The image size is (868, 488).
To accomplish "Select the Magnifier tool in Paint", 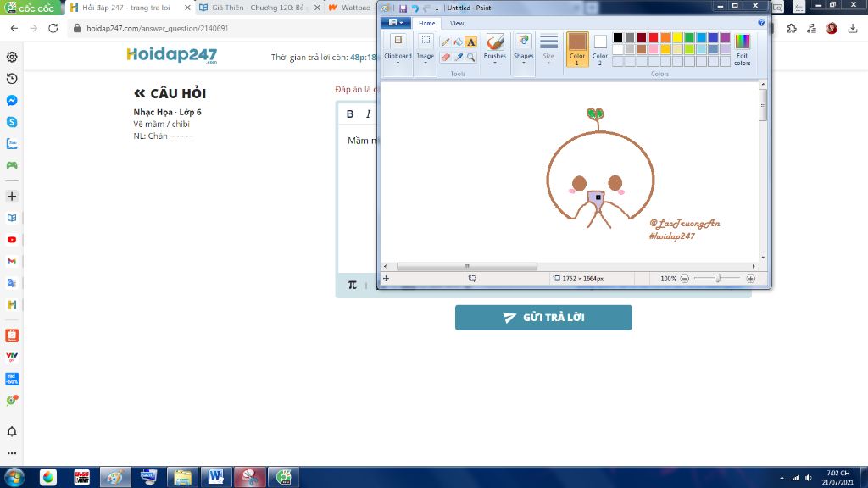I will click(471, 57).
